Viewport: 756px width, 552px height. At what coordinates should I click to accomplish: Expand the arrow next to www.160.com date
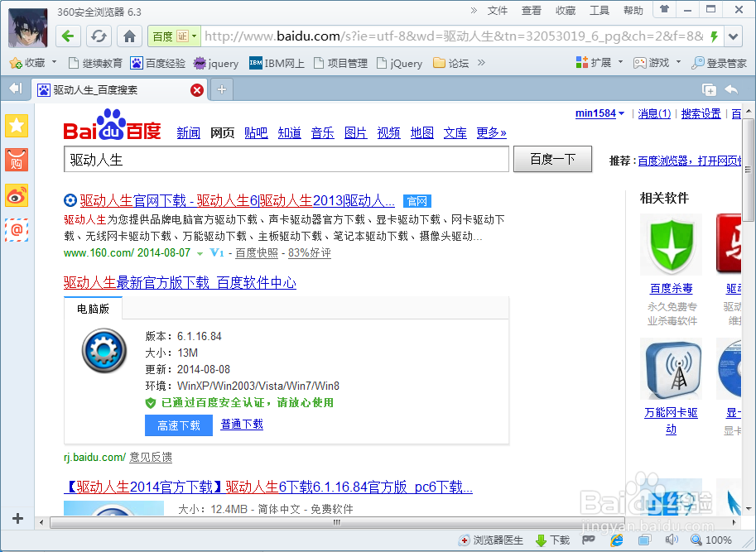[x=200, y=253]
